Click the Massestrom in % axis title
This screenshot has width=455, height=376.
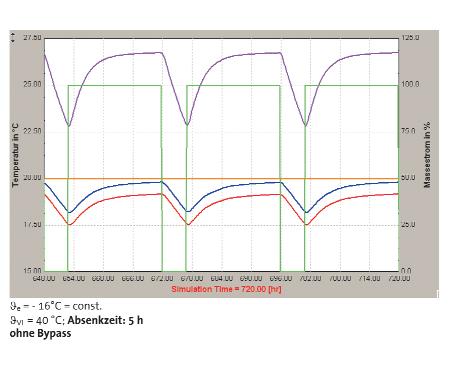(427, 155)
